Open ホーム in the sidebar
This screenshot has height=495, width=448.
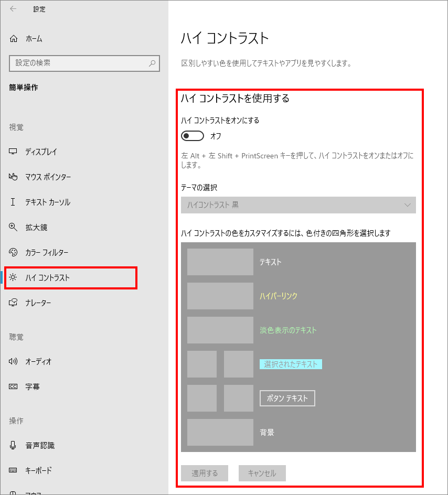[34, 39]
